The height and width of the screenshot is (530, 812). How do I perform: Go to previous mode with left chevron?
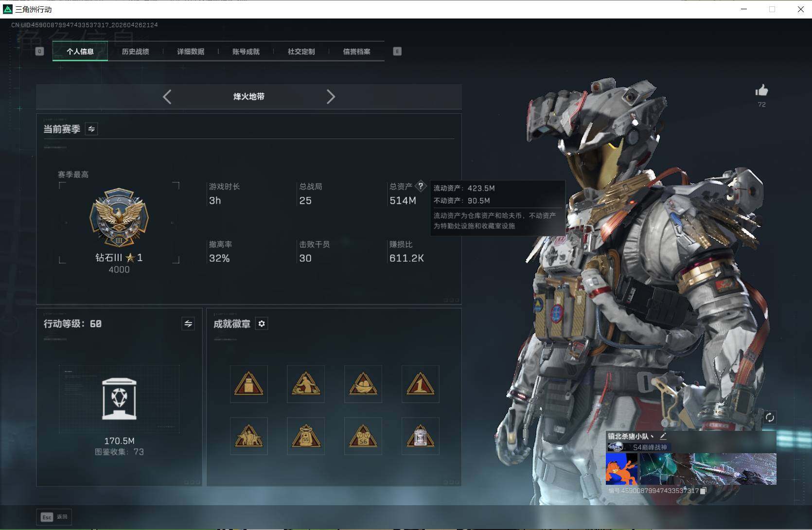pos(167,97)
